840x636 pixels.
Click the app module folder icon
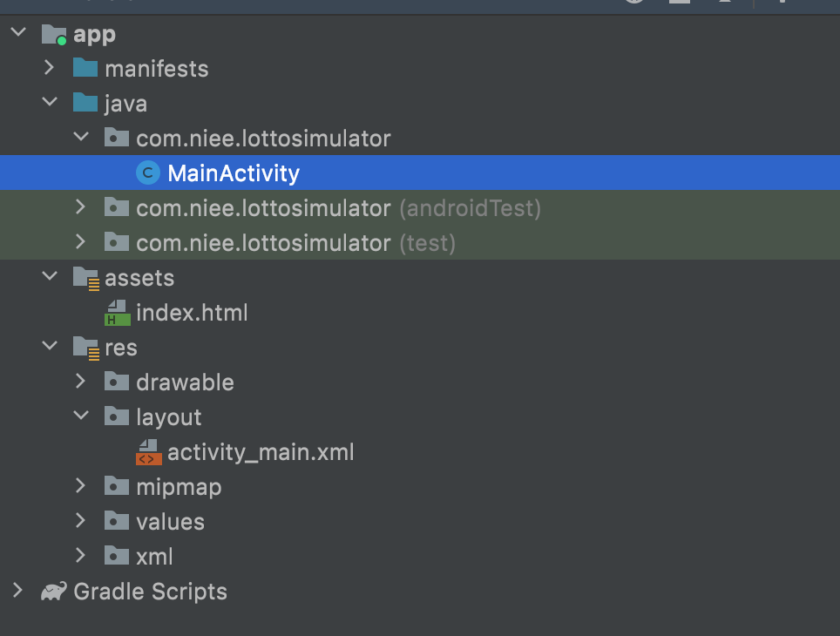54,34
